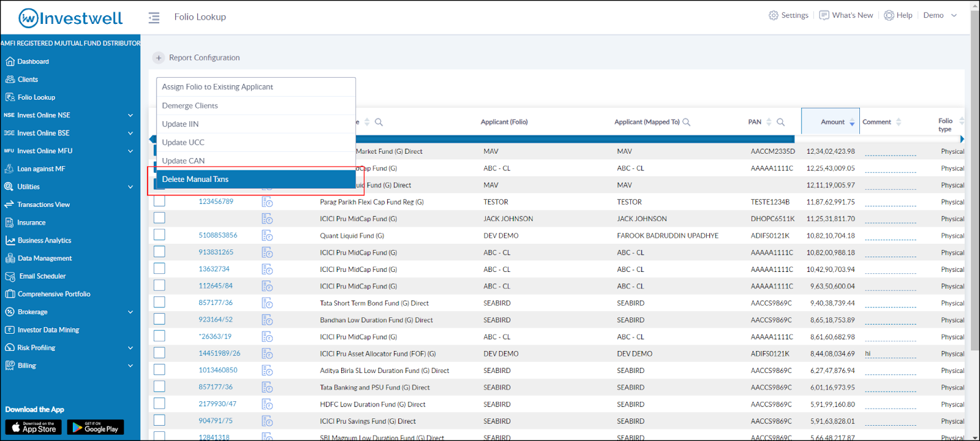
Task: Open transaction icon for folio 913831265
Action: coord(267,252)
